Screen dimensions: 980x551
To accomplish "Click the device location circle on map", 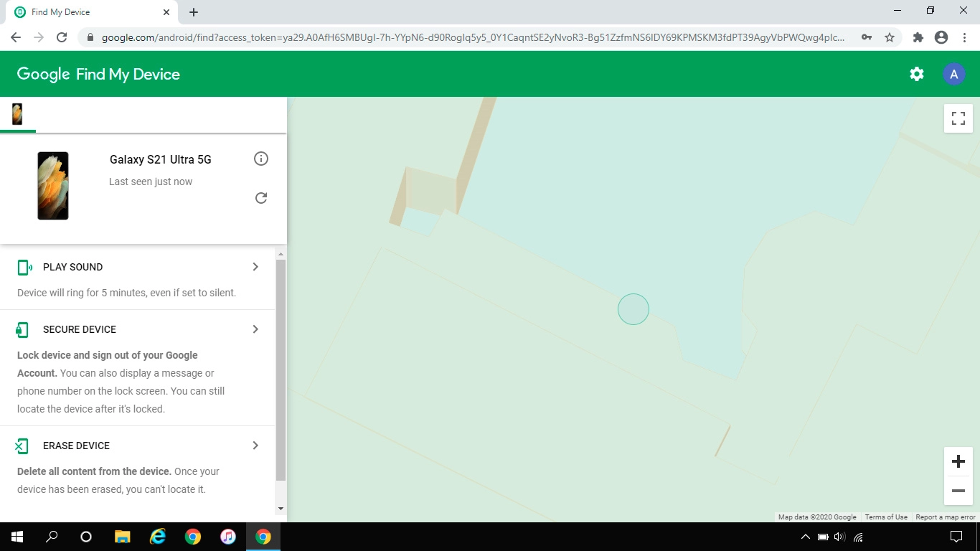I will [x=633, y=309].
